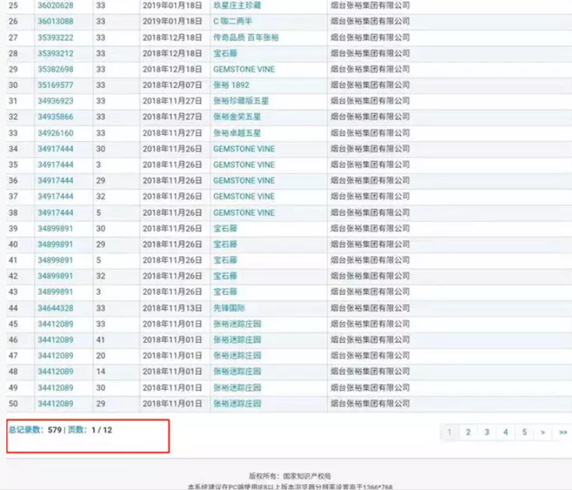Open application 34412089 in row 50

(55, 404)
